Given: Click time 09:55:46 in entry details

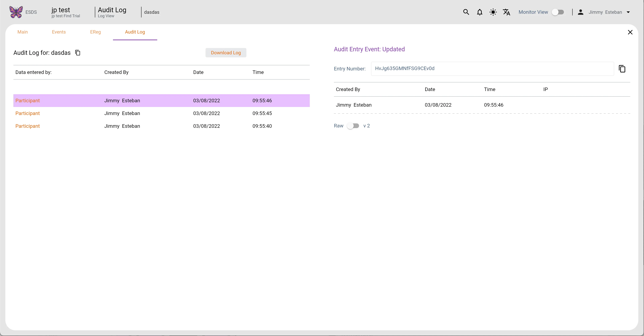Looking at the screenshot, I should (x=493, y=105).
